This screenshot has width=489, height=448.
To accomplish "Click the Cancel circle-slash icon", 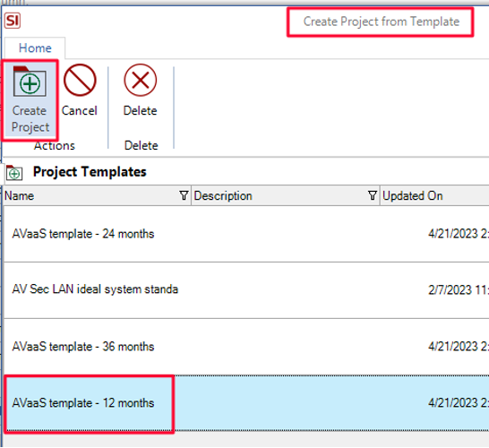I will tap(80, 80).
